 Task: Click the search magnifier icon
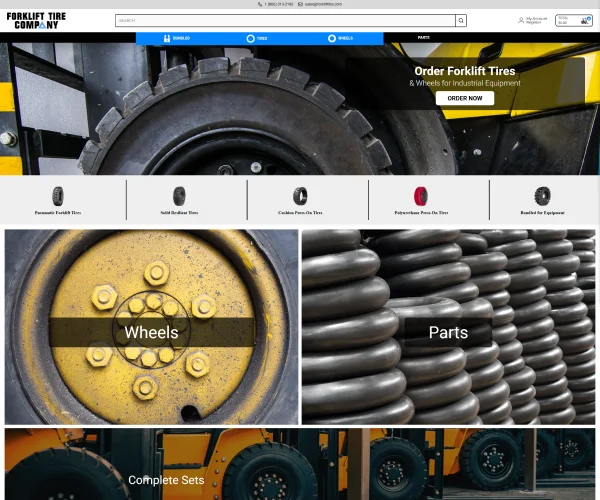point(461,20)
